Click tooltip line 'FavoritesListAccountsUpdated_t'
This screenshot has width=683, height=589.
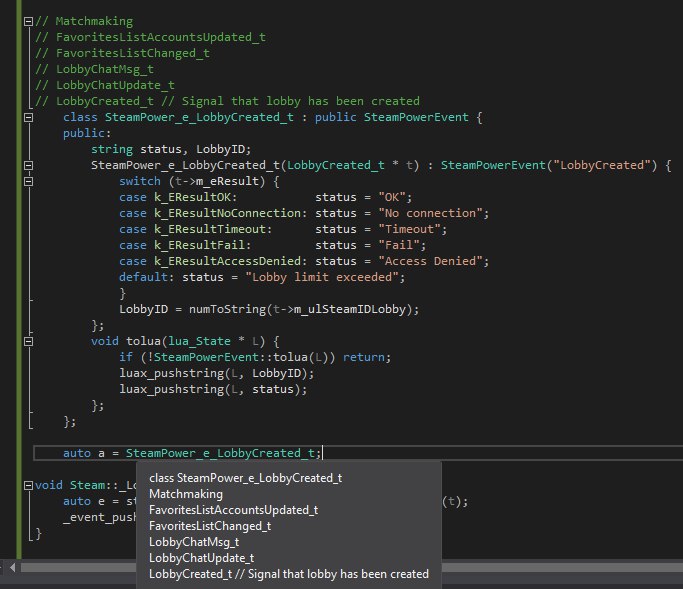coord(233,510)
